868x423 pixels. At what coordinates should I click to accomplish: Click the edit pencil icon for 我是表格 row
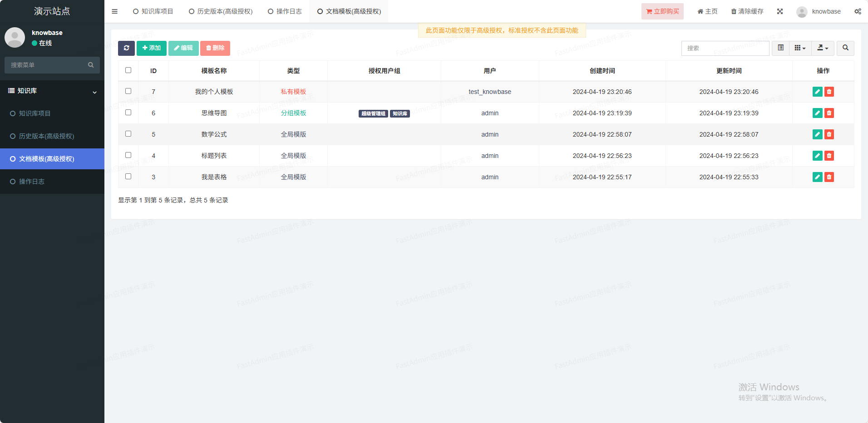pos(817,177)
